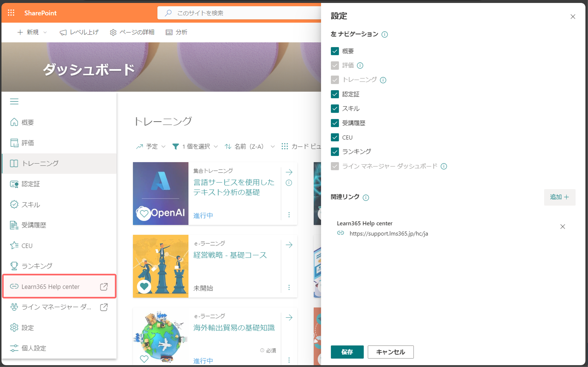The image size is (588, 367).
Task: Open the 経営戦略 - 基礎コース course link
Action: (230, 255)
